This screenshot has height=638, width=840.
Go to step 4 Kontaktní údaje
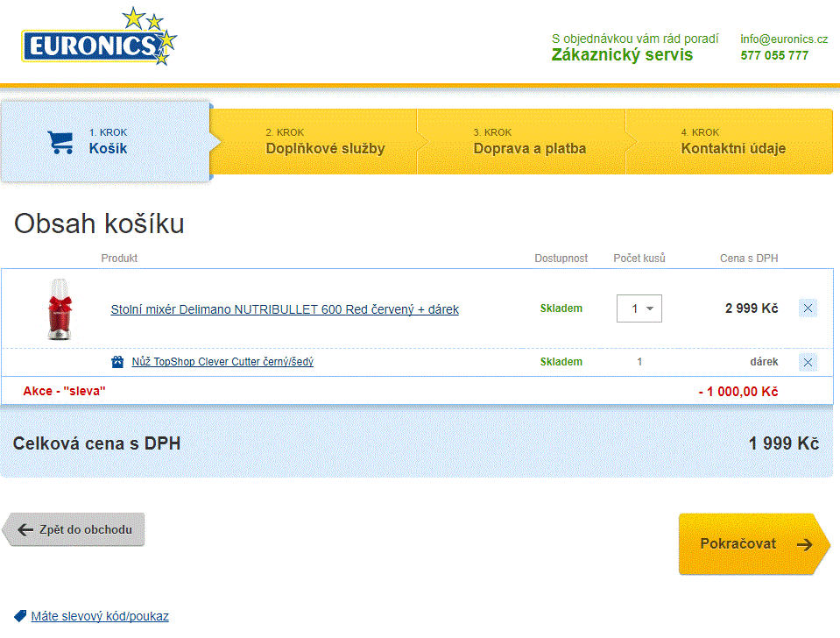pyautogui.click(x=729, y=142)
